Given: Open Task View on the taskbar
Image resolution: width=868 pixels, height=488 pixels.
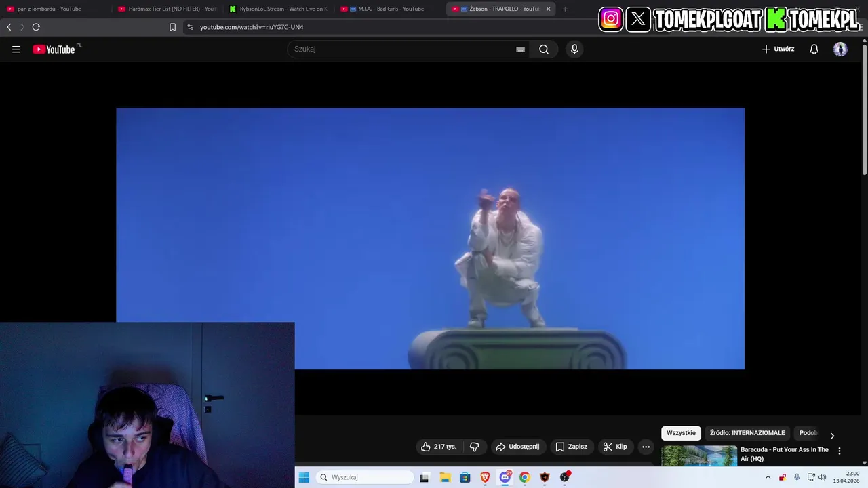Looking at the screenshot, I should [x=425, y=477].
